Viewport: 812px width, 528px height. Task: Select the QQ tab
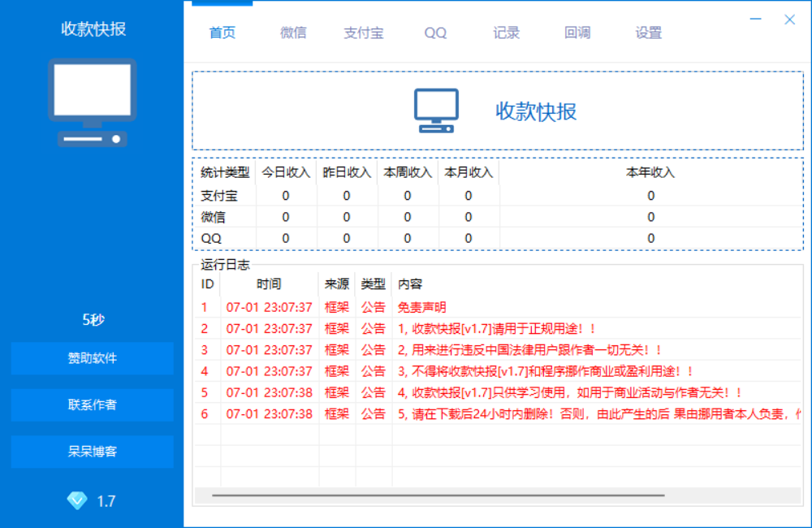[x=435, y=33]
